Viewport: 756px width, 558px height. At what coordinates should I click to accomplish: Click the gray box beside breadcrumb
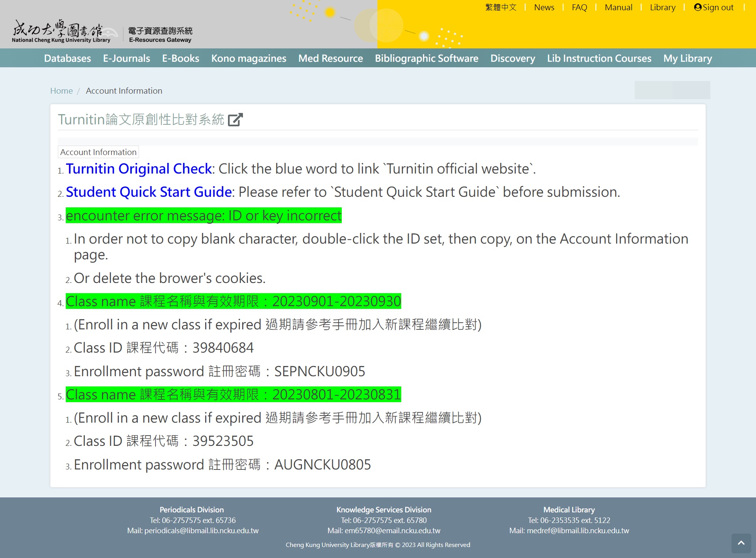[x=672, y=90]
